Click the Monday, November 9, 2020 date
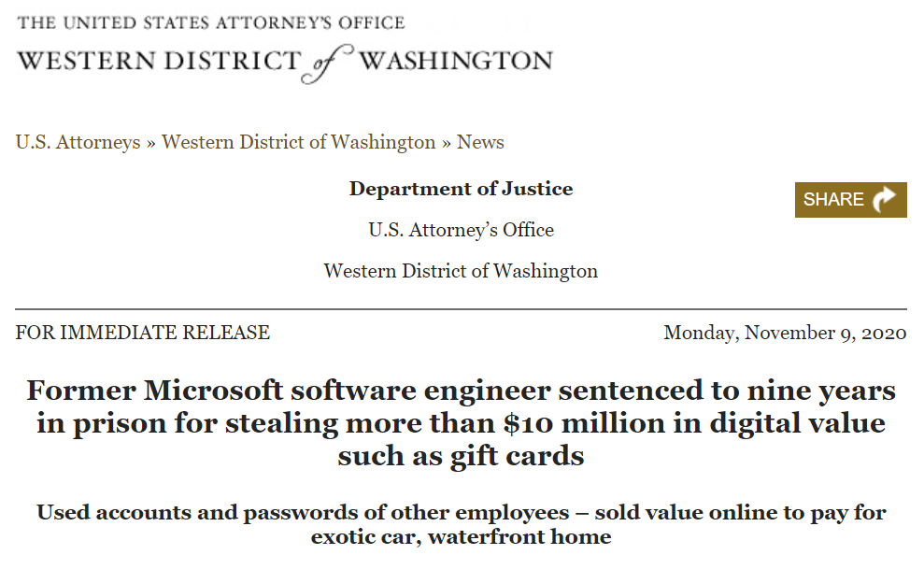 click(785, 334)
